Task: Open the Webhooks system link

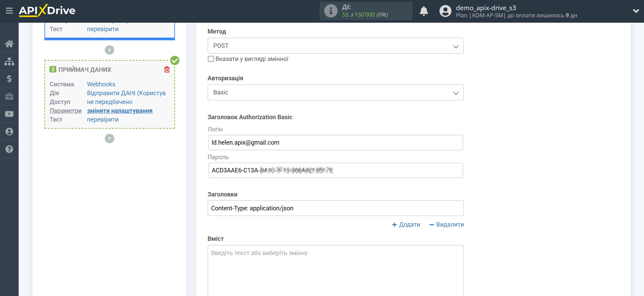Action: click(101, 84)
